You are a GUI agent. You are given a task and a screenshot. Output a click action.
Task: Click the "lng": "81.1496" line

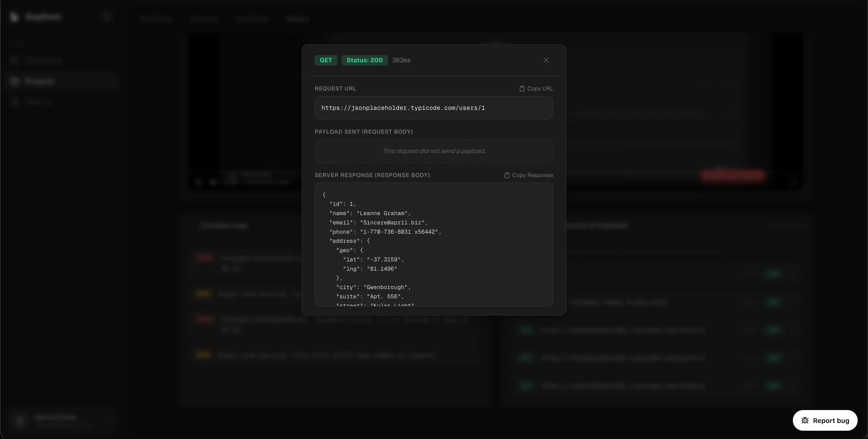click(x=370, y=269)
